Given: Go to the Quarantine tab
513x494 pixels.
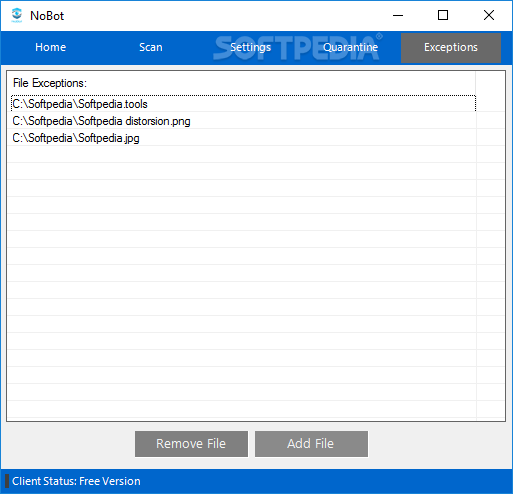Looking at the screenshot, I should click(351, 47).
